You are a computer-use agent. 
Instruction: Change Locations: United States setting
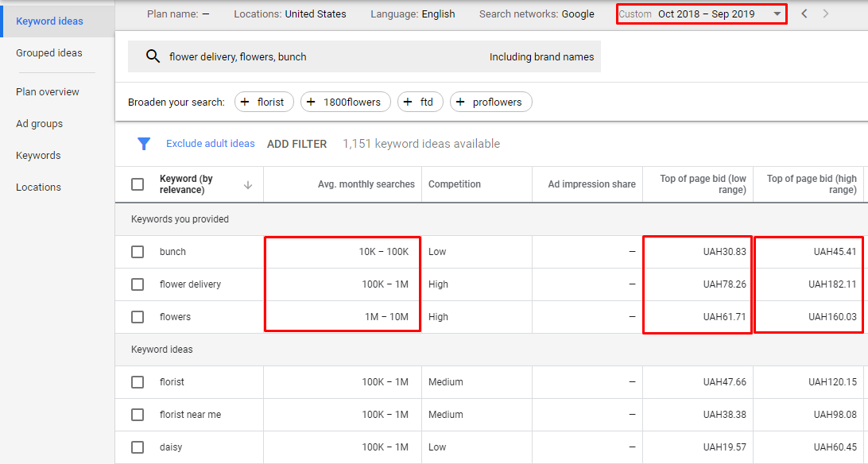pyautogui.click(x=290, y=14)
